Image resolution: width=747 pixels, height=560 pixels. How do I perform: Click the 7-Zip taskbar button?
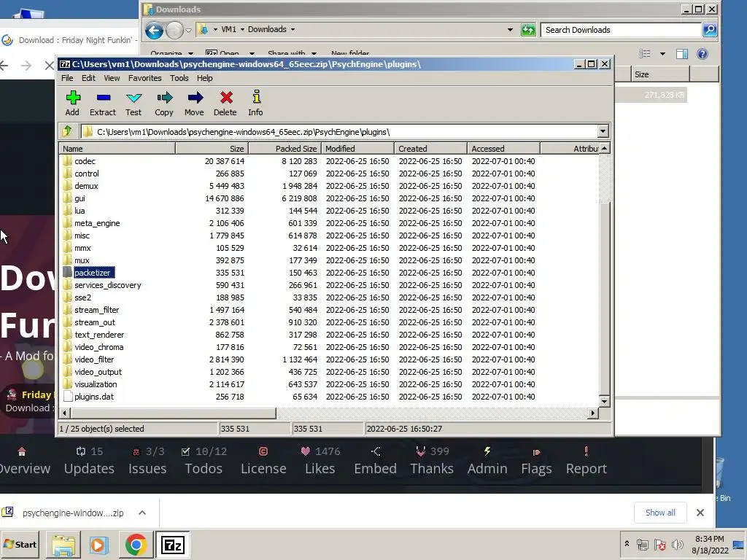coord(172,545)
